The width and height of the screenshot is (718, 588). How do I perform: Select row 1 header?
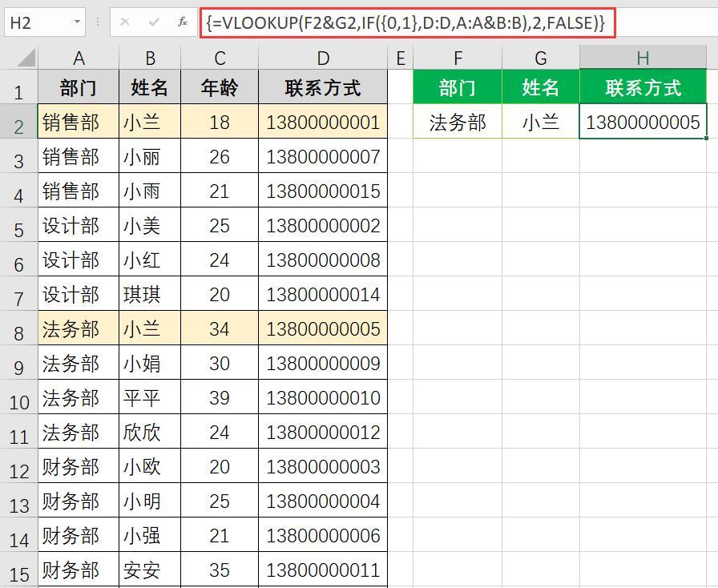(x=18, y=87)
